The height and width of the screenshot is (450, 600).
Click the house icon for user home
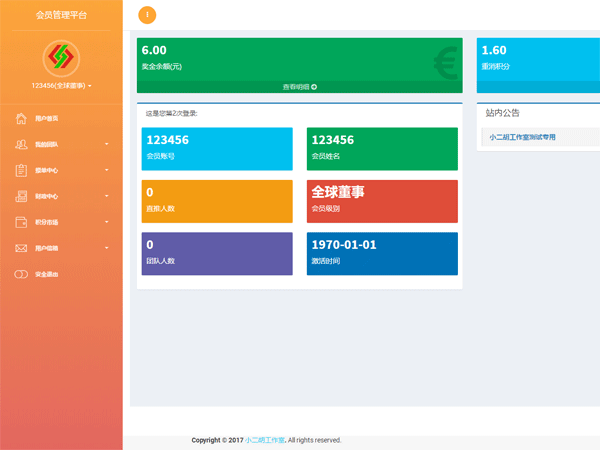[x=21, y=119]
